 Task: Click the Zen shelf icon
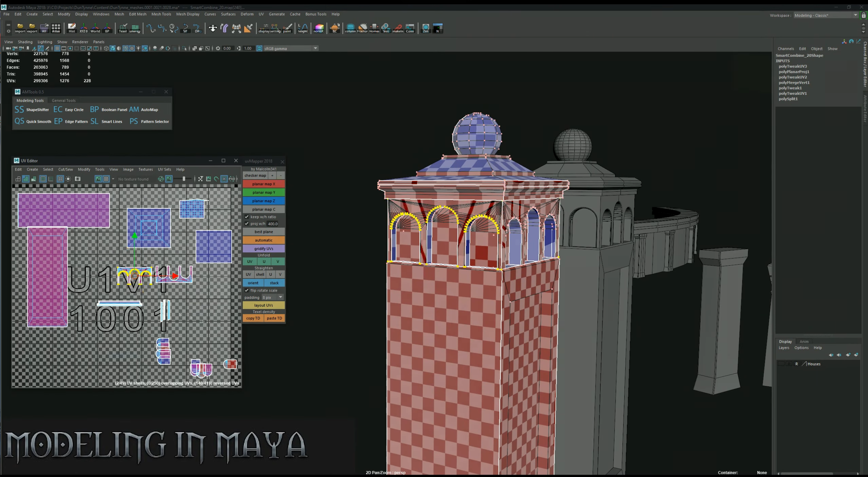425,28
